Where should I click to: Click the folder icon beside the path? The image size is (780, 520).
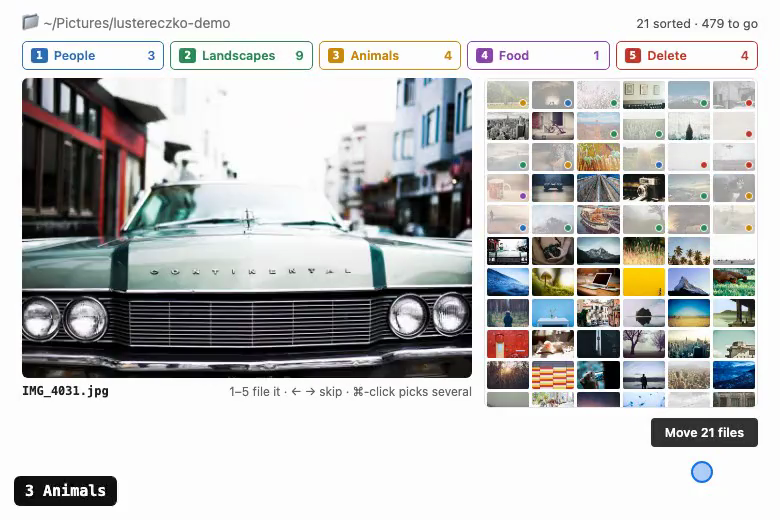point(30,22)
